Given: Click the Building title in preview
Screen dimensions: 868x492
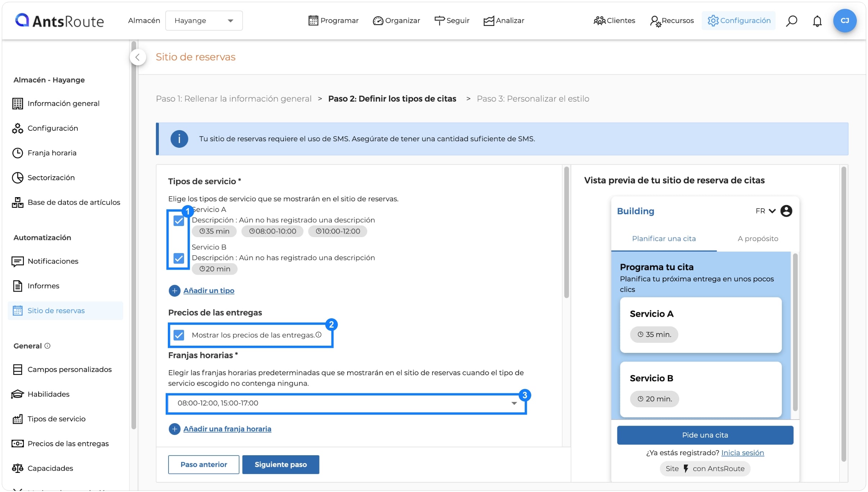Looking at the screenshot, I should pos(636,211).
